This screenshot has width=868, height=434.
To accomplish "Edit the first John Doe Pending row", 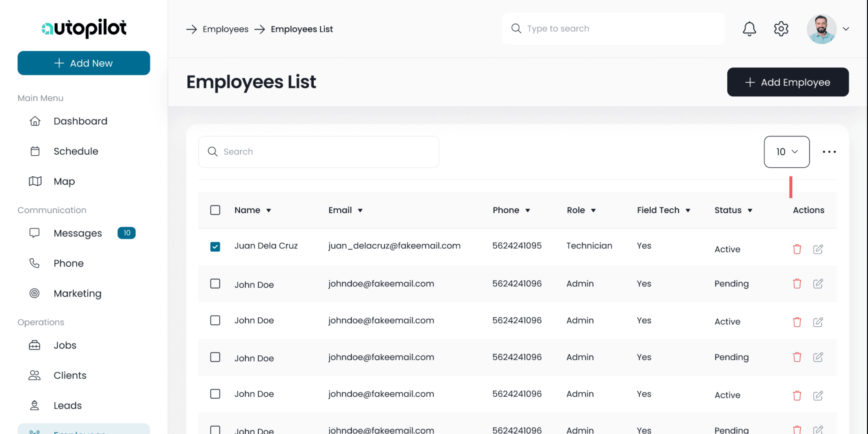I will click(x=818, y=284).
